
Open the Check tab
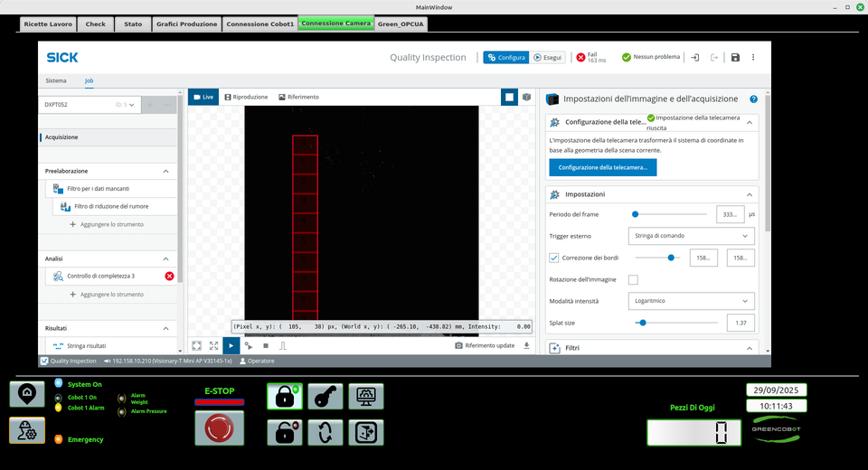click(x=95, y=24)
